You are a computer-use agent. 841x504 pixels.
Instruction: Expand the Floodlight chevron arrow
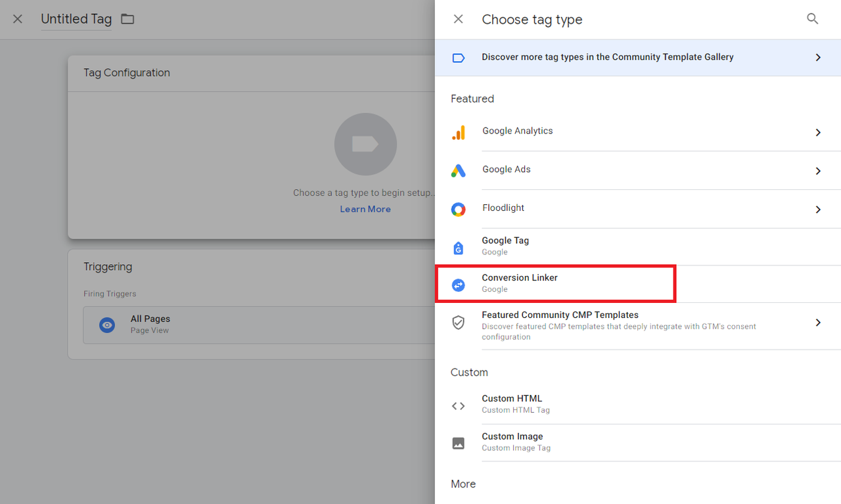(818, 210)
